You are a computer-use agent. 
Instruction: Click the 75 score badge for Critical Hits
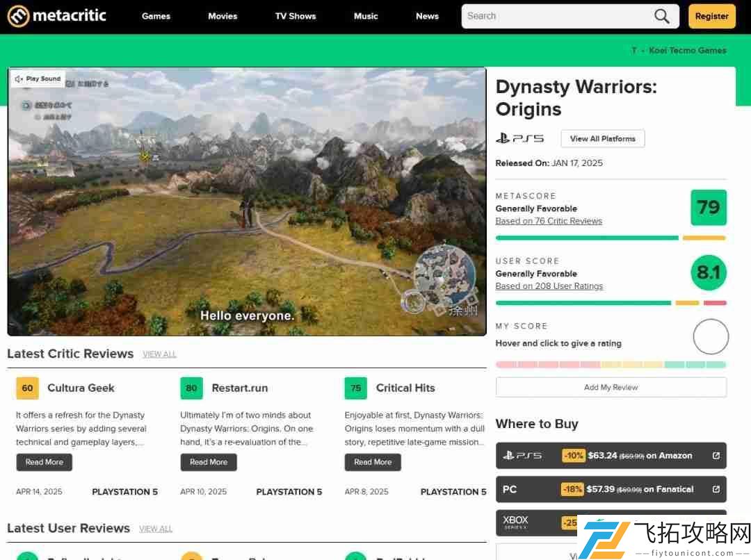[x=356, y=388]
